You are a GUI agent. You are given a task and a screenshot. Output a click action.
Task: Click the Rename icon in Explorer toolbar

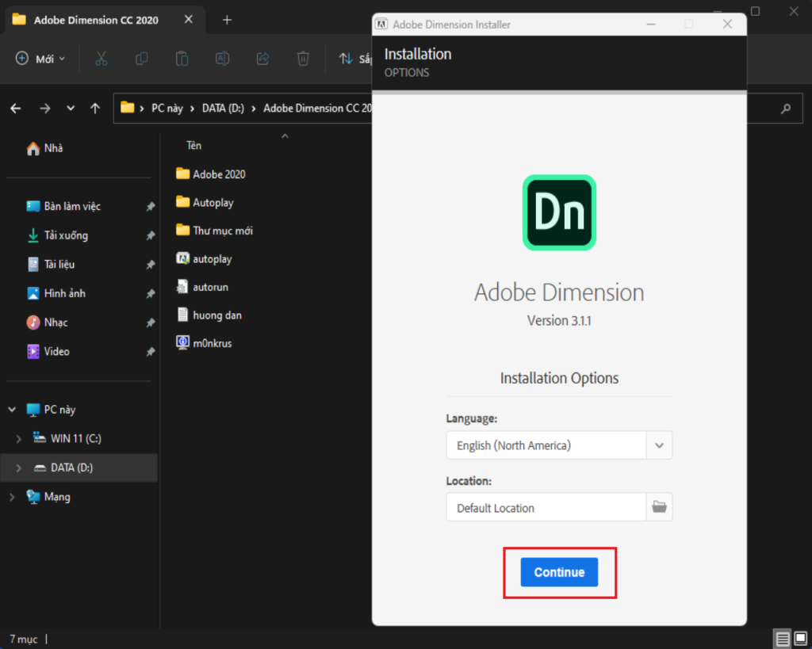coord(222,59)
